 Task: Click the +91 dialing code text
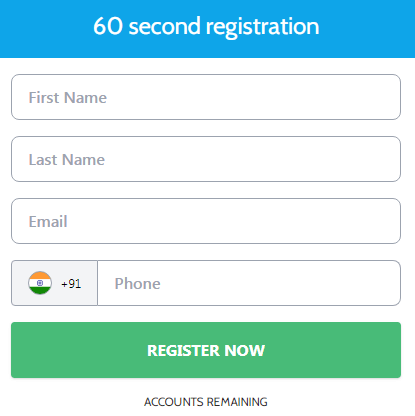[x=71, y=284]
